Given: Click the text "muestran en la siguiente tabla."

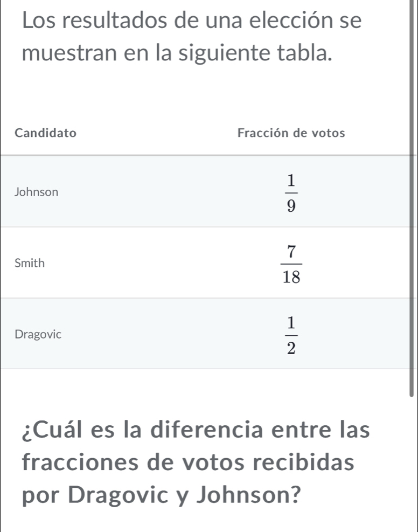Looking at the screenshot, I should click(176, 54).
